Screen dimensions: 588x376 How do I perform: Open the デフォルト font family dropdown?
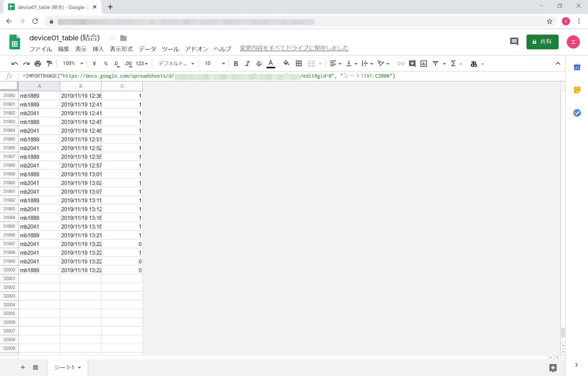pos(176,64)
